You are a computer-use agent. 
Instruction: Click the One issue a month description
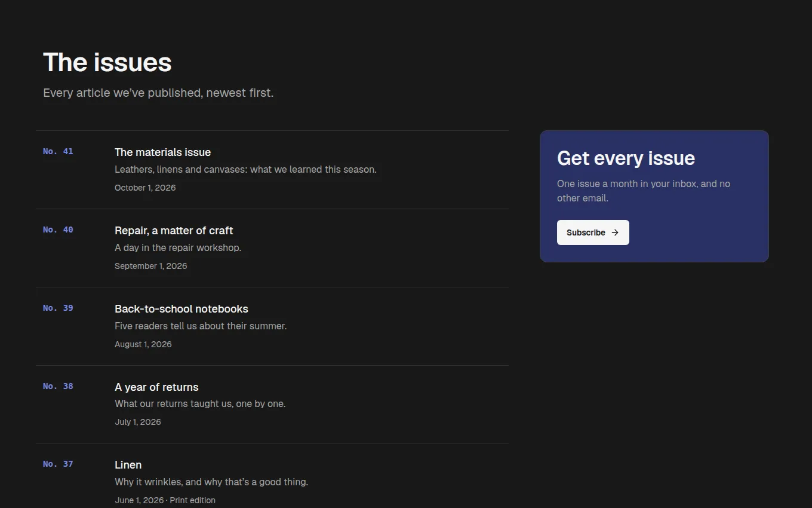coord(644,191)
